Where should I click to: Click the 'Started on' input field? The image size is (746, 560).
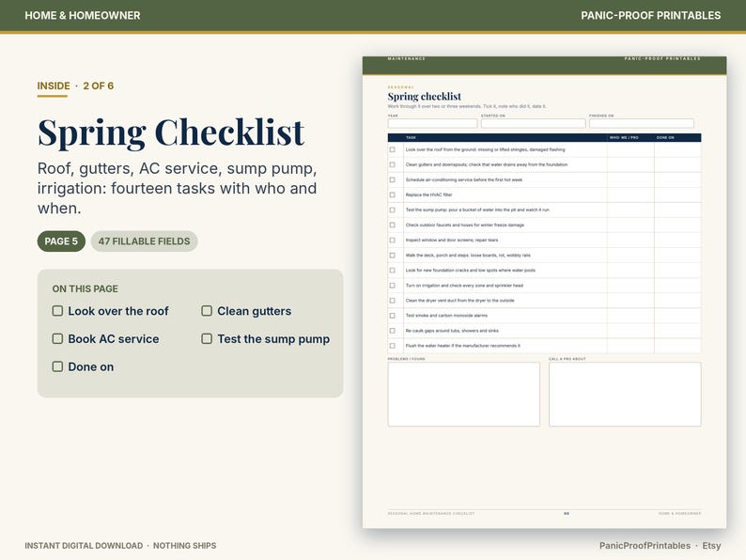tap(534, 123)
